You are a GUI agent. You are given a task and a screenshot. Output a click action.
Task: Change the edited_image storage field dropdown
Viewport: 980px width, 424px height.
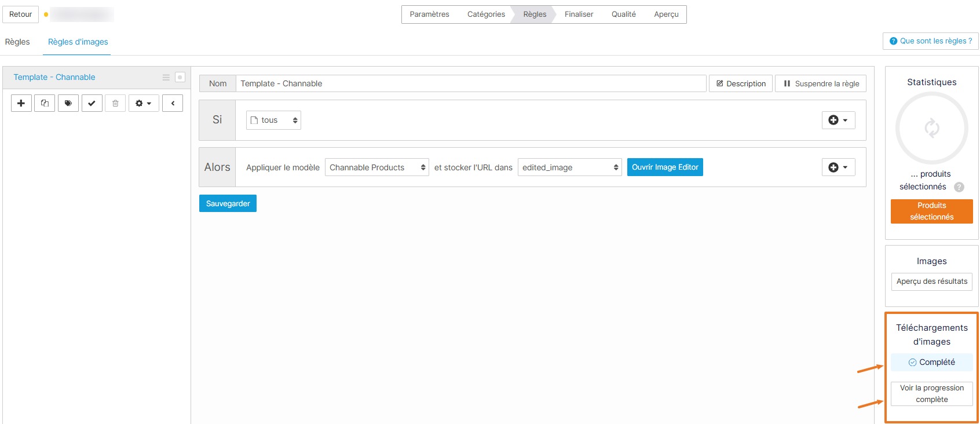click(569, 167)
